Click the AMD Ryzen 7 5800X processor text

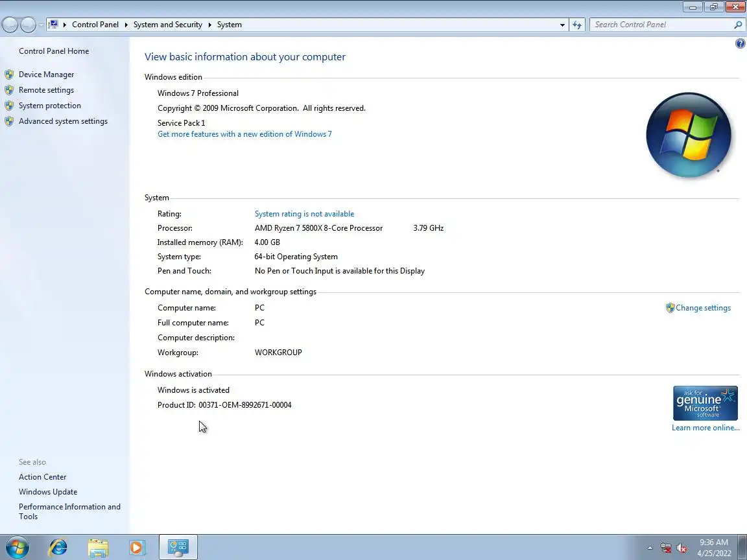[318, 228]
